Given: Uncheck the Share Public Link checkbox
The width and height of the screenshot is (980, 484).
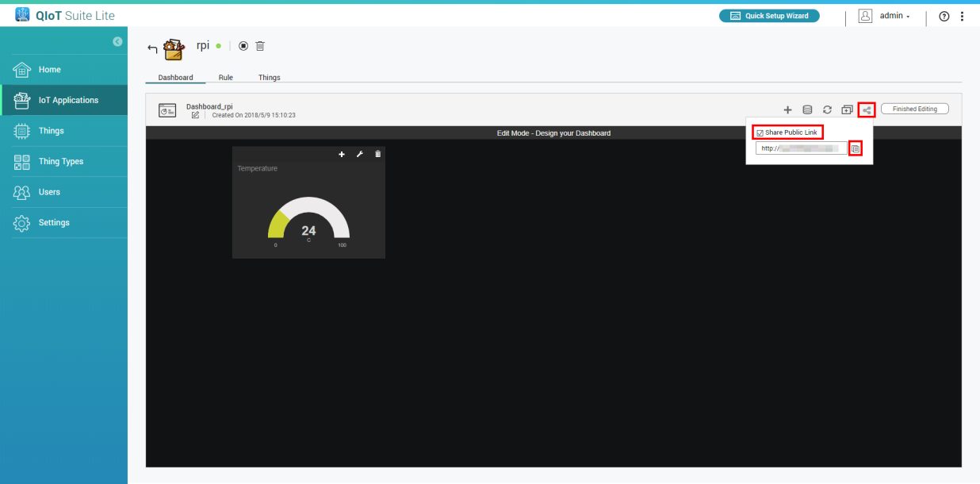Looking at the screenshot, I should pos(760,133).
